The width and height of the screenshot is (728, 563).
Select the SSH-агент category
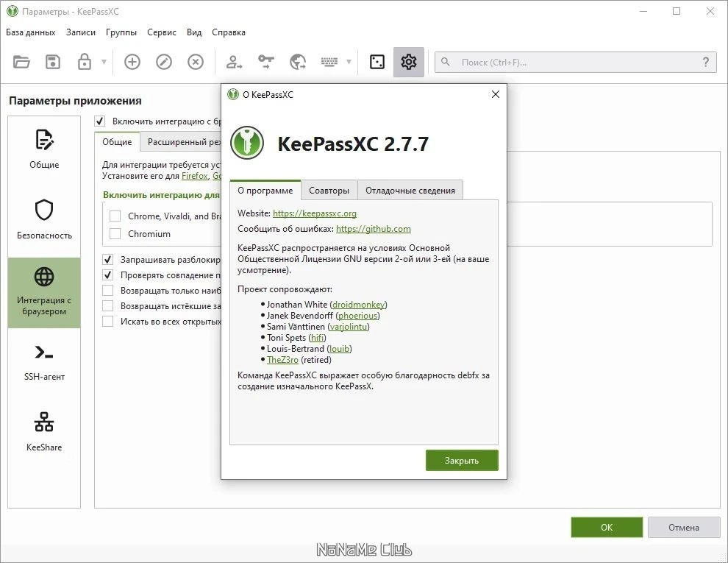tap(44, 364)
